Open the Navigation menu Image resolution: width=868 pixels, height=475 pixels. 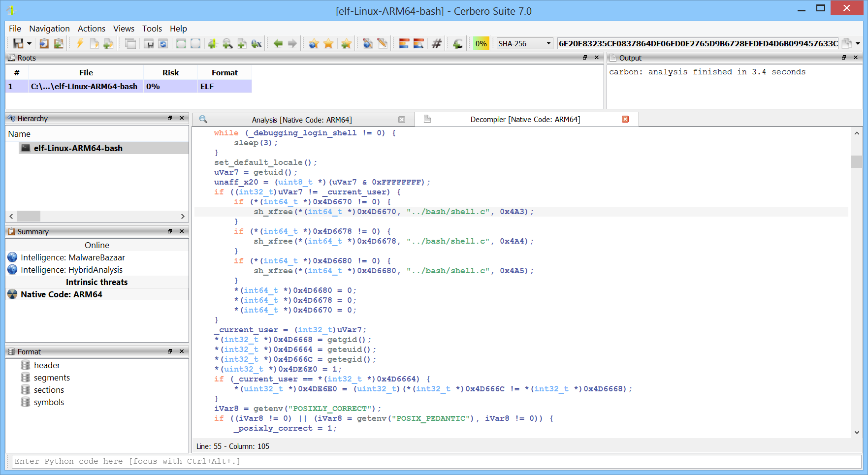click(49, 29)
